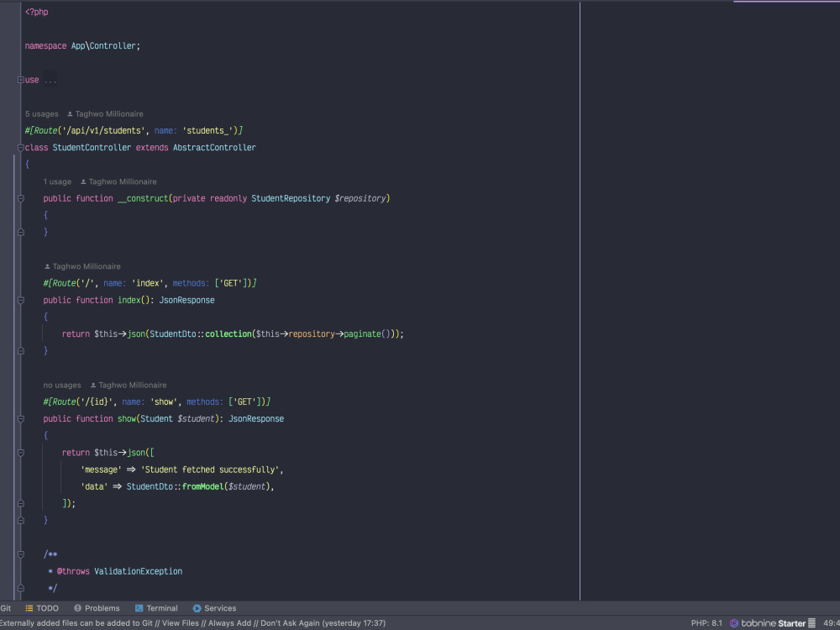
Task: Change the PHP: 8.1 language level
Action: [x=706, y=623]
